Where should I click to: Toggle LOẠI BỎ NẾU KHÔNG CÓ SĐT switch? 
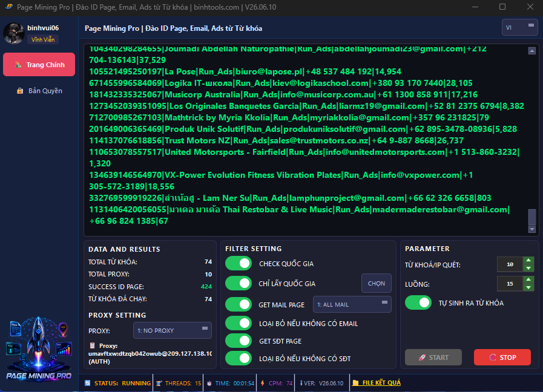tap(239, 358)
